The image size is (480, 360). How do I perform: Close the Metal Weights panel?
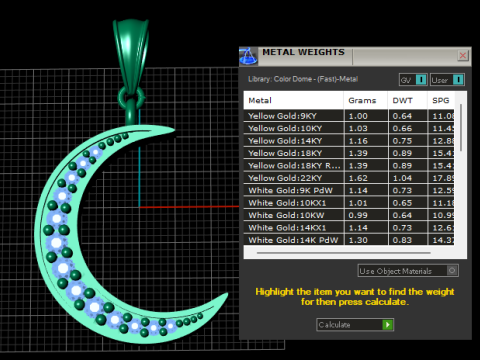tap(463, 55)
